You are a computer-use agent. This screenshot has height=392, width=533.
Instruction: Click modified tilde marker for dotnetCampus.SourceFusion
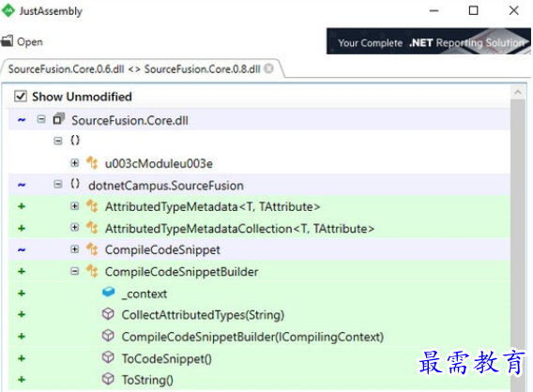[x=22, y=185]
